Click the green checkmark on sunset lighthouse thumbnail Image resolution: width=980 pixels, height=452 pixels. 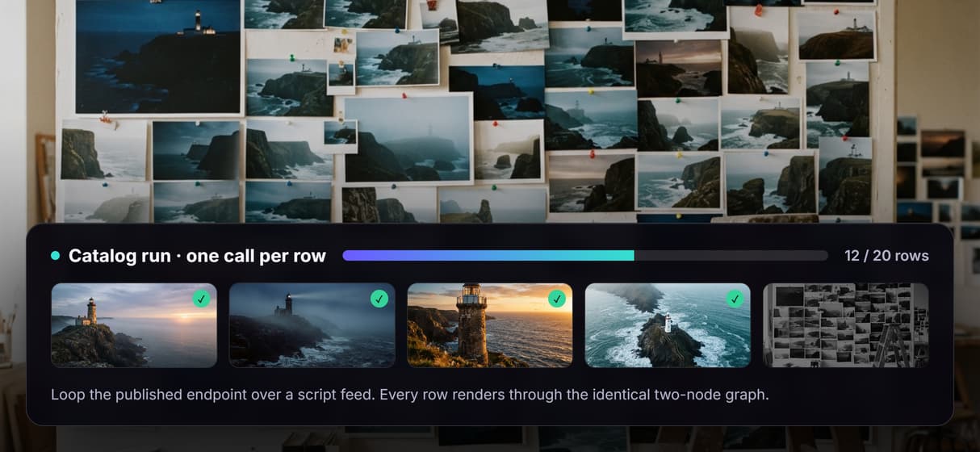[201, 299]
